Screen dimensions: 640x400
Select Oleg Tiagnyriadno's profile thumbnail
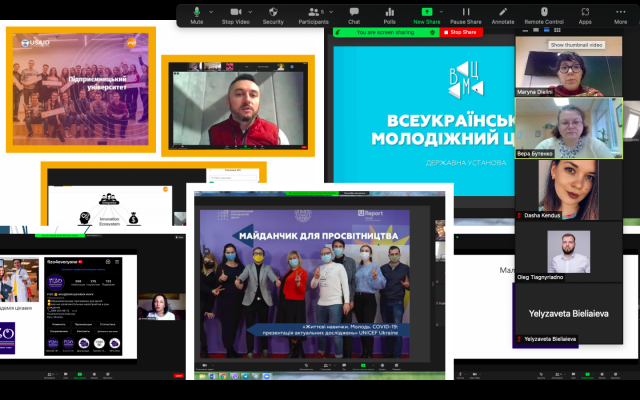click(569, 252)
